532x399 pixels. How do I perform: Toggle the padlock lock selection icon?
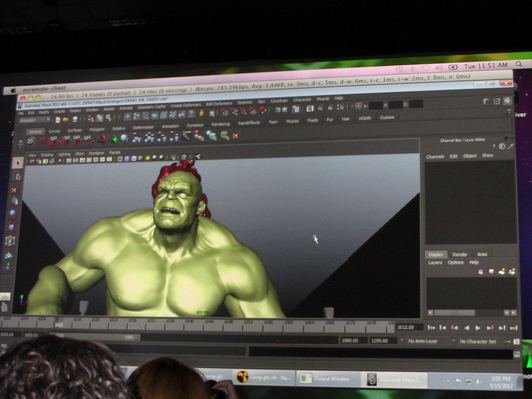click(x=201, y=113)
